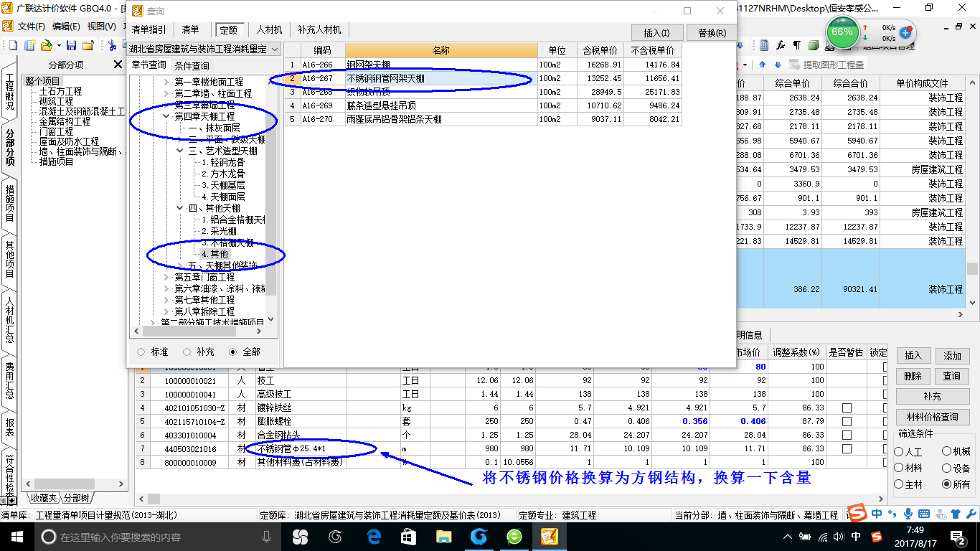The width and height of the screenshot is (980, 551).
Task: Click the green 66% memory ball
Action: click(x=842, y=32)
